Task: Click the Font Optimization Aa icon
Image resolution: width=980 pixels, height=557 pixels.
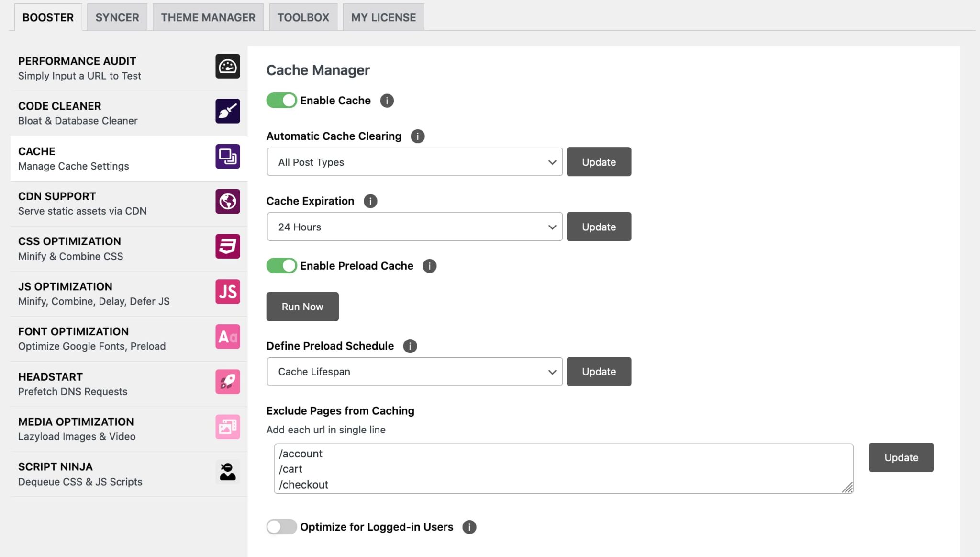Action: tap(228, 337)
